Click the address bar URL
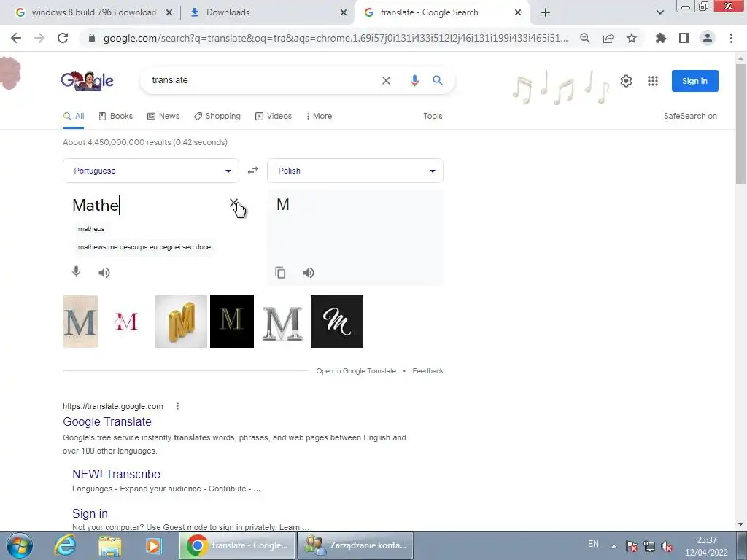The image size is (747, 560). pos(336,38)
